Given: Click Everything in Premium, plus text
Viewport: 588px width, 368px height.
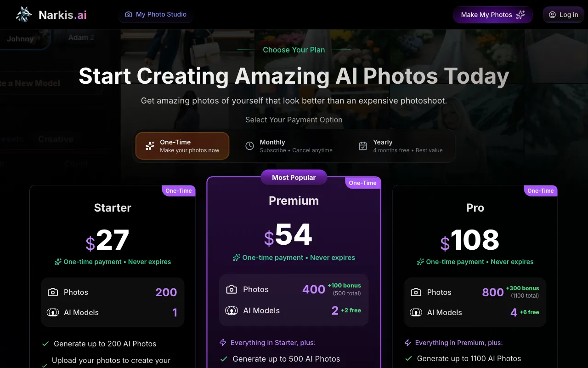Looking at the screenshot, I should tap(459, 343).
